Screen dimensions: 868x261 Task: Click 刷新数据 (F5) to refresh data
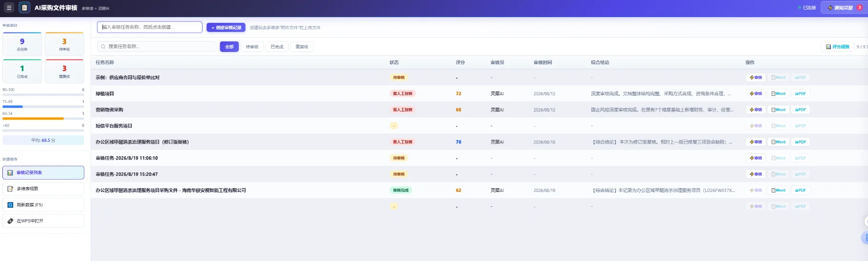43,205
